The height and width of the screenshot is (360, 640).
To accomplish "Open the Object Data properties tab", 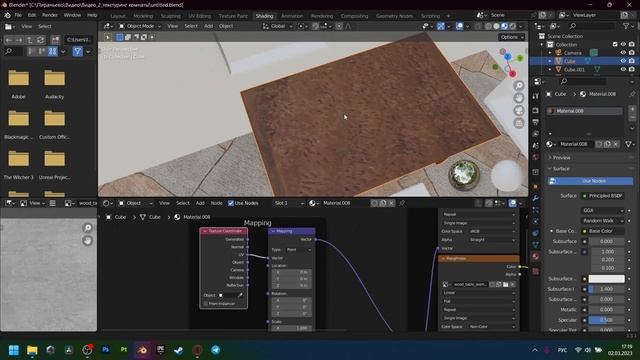I will pyautogui.click(x=536, y=245).
